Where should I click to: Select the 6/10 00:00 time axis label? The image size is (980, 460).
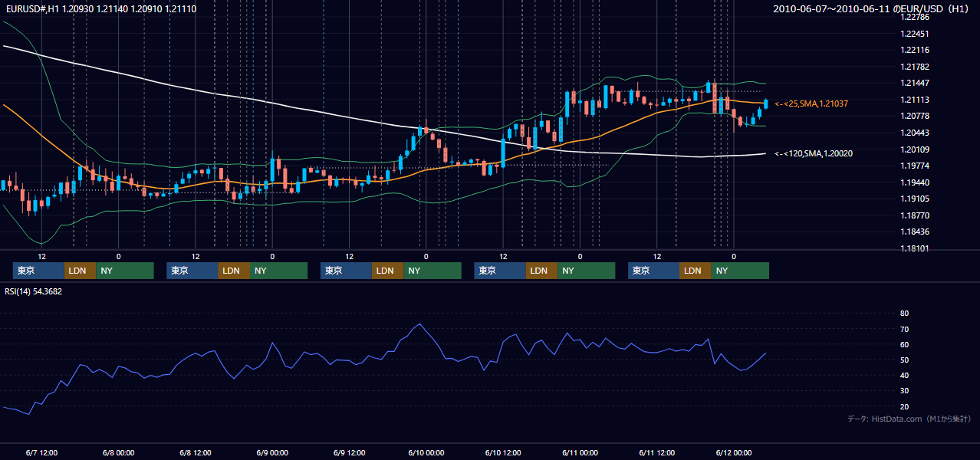[426, 453]
